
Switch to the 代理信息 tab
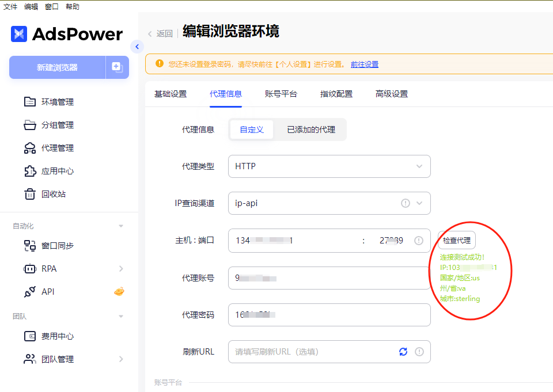[226, 94]
